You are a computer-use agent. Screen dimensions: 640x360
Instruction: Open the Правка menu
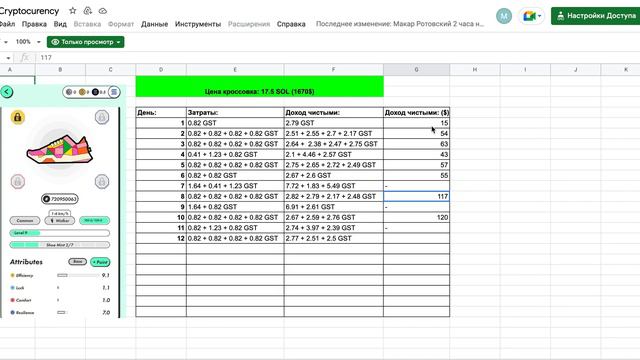34,24
